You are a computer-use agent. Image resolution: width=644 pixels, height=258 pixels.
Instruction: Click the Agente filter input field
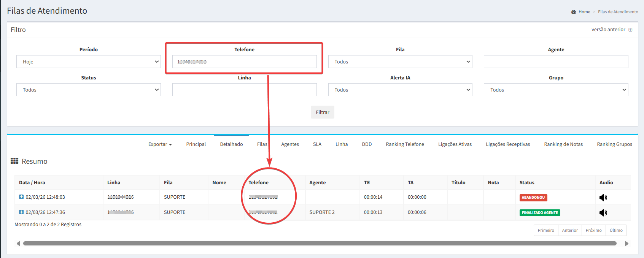(556, 62)
